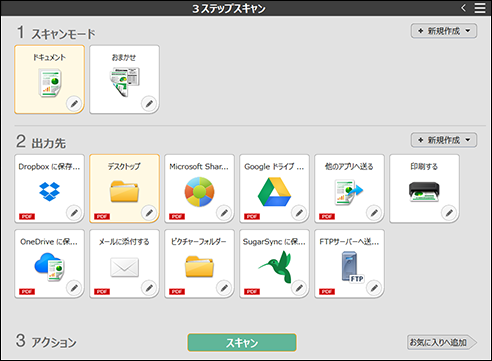Select the おまかせ scan mode tile
Image resolution: width=492 pixels, height=361 pixels.
[x=124, y=79]
